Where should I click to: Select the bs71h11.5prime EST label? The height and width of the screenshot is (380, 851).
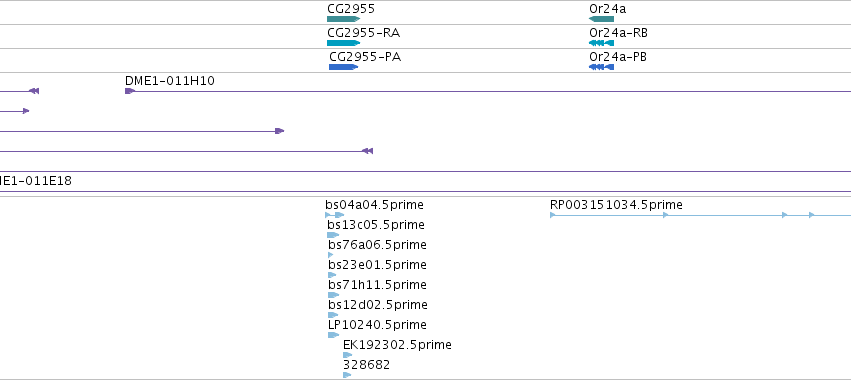coord(377,284)
